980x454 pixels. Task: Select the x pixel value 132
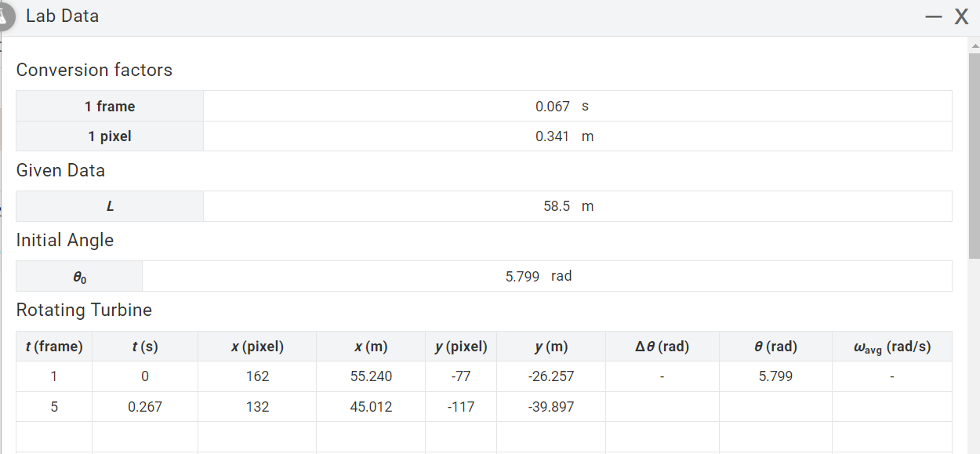256,406
